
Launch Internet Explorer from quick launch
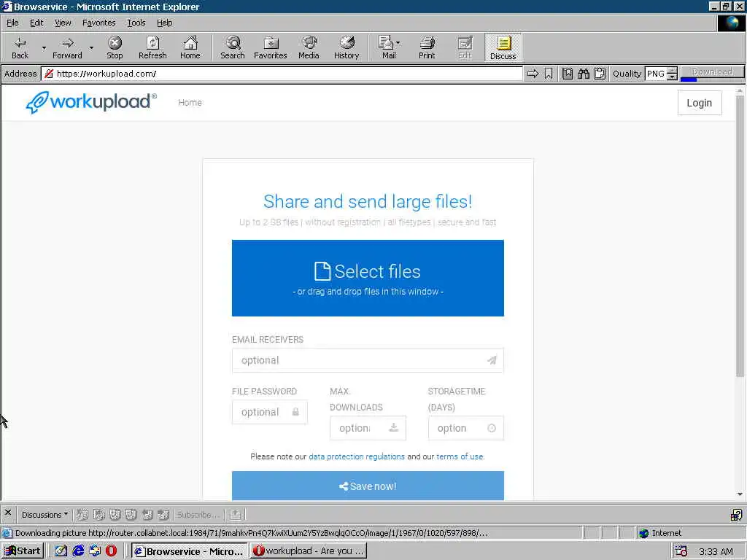pos(78,551)
